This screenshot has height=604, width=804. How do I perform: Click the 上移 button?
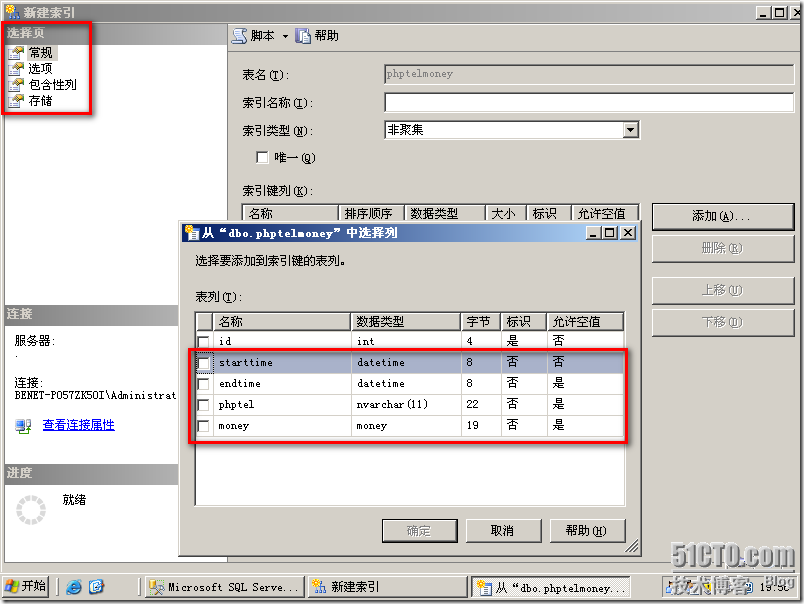723,291
